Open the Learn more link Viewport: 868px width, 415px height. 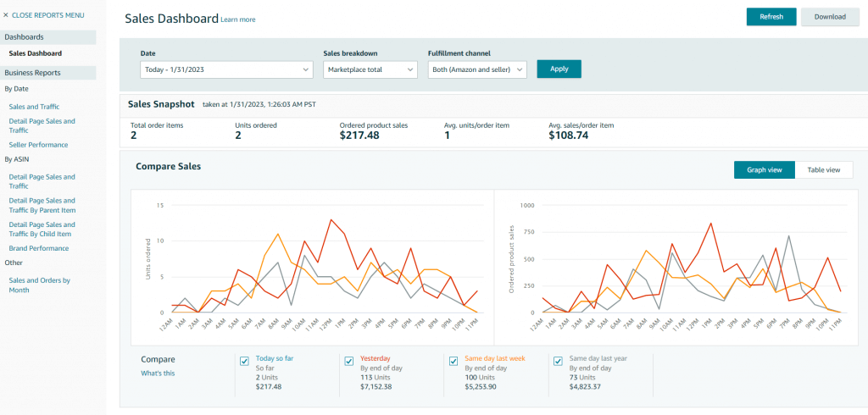point(237,19)
